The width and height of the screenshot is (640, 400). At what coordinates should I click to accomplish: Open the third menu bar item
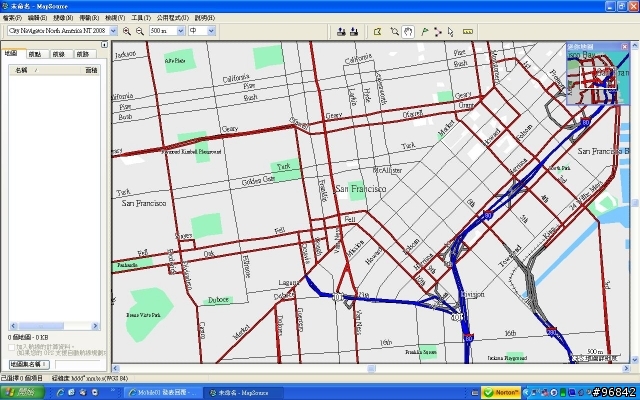(x=63, y=18)
